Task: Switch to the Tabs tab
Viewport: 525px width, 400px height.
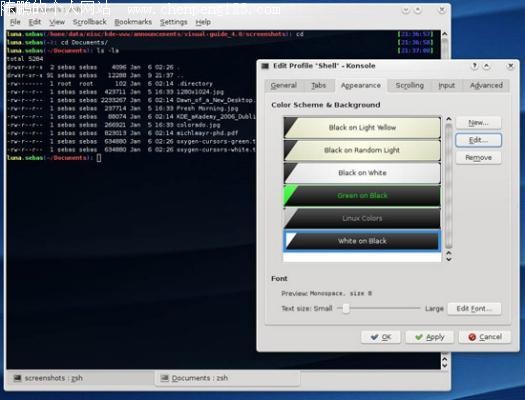Action: [x=318, y=85]
